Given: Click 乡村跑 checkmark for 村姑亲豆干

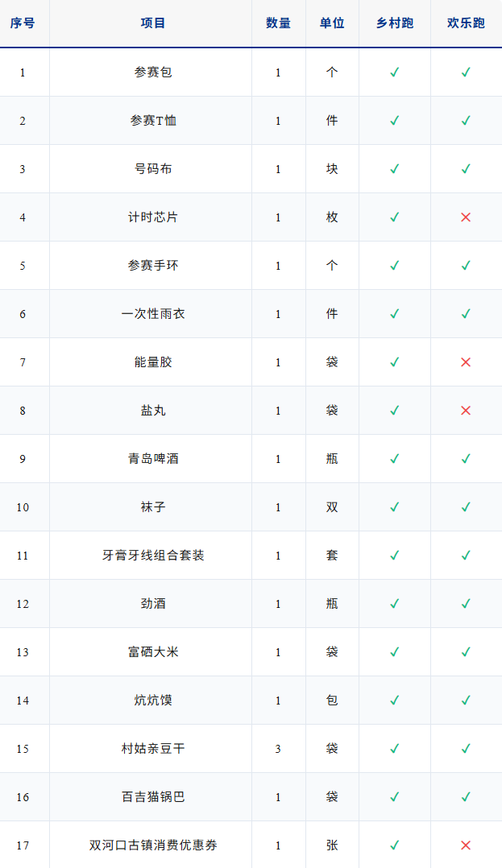Looking at the screenshot, I should pos(395,749).
